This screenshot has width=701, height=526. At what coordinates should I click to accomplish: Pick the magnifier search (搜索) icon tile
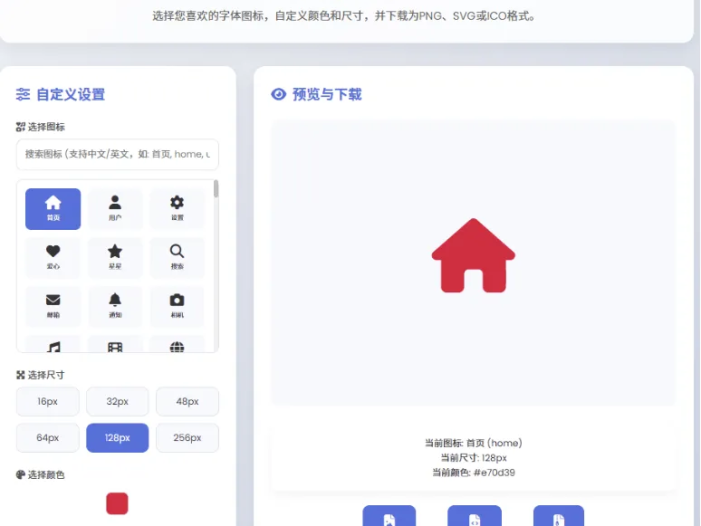pyautogui.click(x=177, y=257)
